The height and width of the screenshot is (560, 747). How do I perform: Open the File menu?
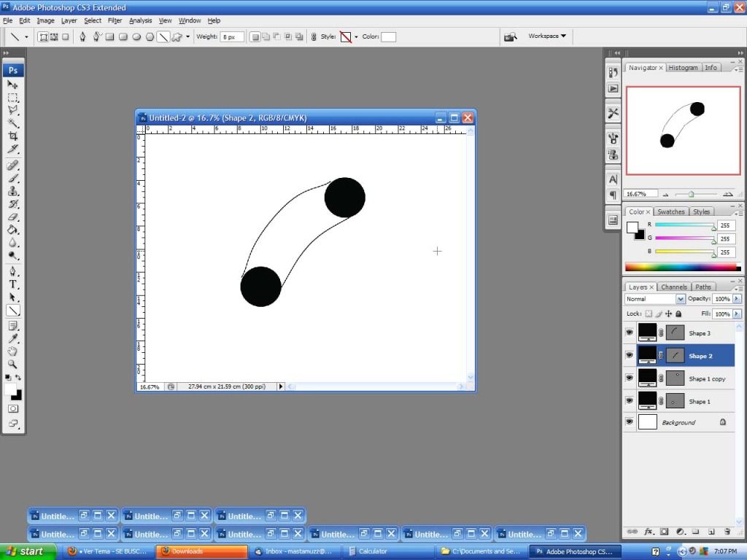coord(7,20)
